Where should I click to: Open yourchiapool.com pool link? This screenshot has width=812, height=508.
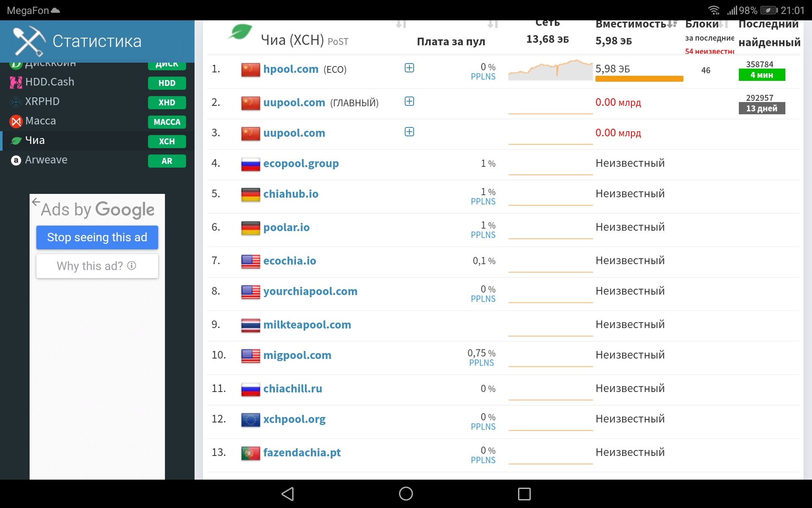310,291
